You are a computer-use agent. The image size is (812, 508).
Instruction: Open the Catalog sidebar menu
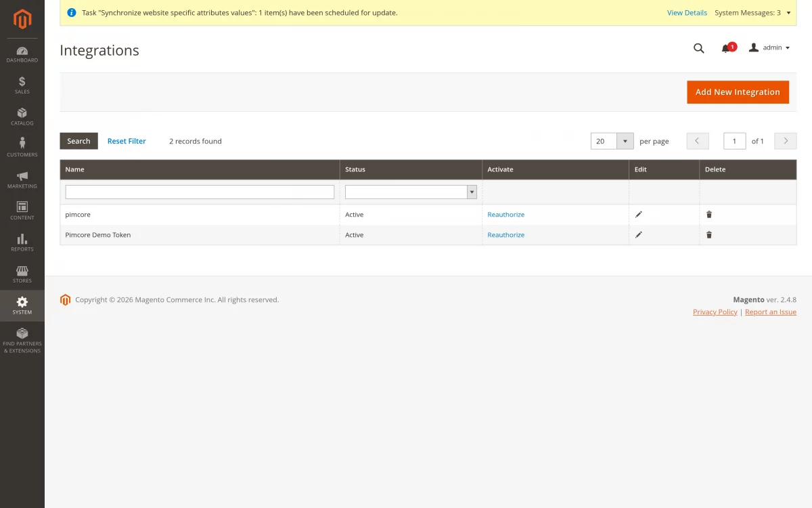point(22,117)
